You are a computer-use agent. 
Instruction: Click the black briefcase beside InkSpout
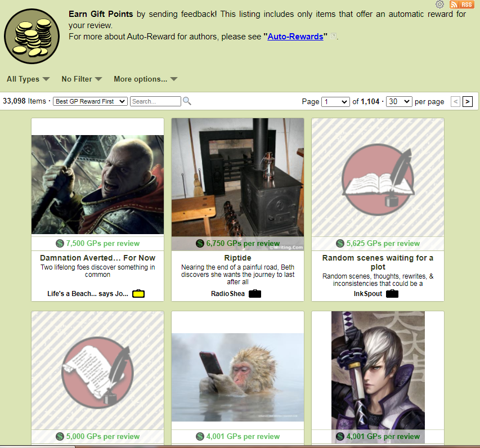(392, 293)
